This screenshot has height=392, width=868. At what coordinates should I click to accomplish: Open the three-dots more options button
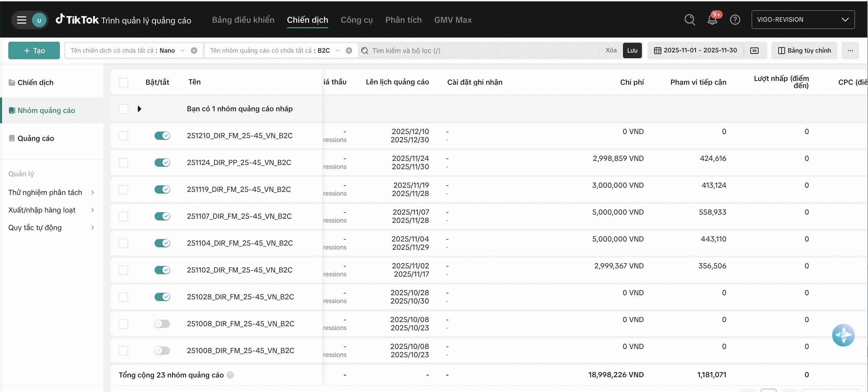(850, 51)
